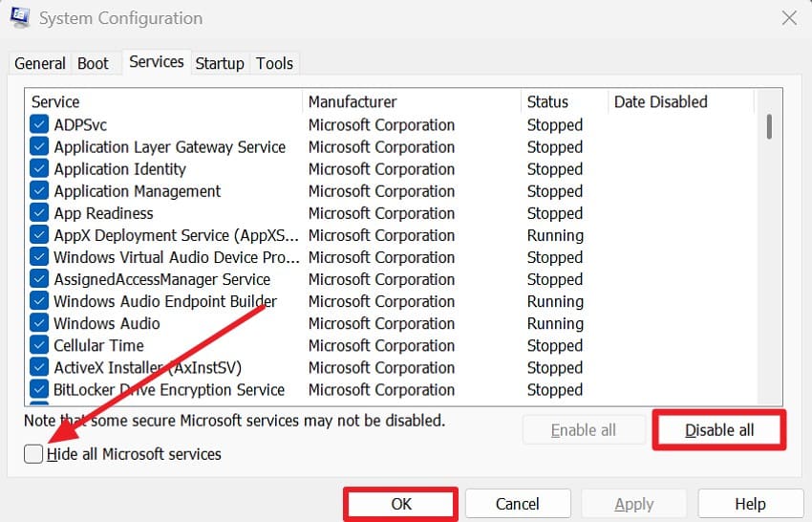812x522 pixels.
Task: Sort by the Manufacturer column header
Action: pos(412,101)
